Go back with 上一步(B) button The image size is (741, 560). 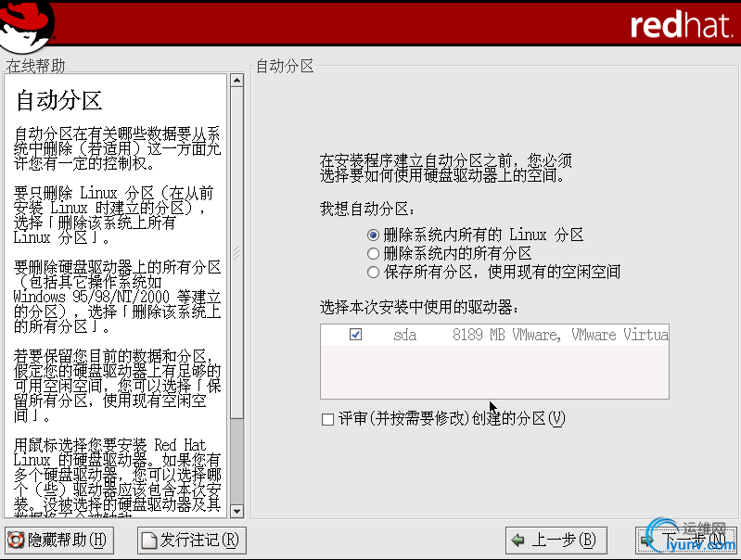click(x=556, y=541)
